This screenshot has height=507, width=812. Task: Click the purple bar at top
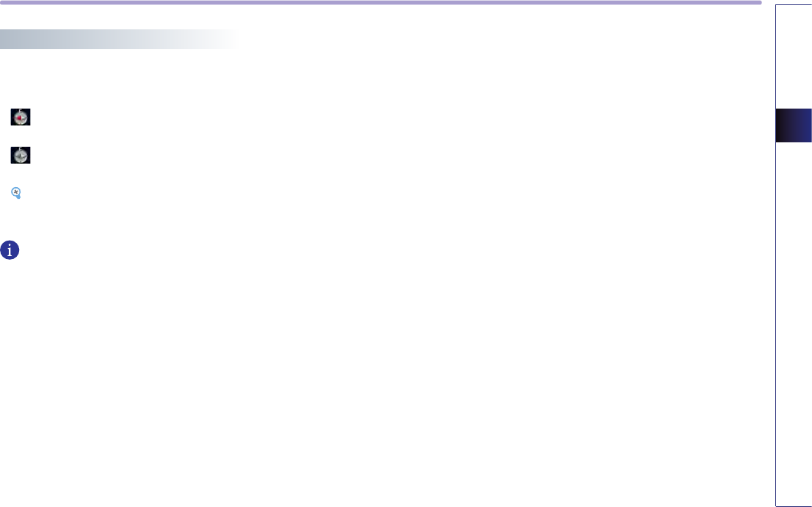click(x=380, y=3)
